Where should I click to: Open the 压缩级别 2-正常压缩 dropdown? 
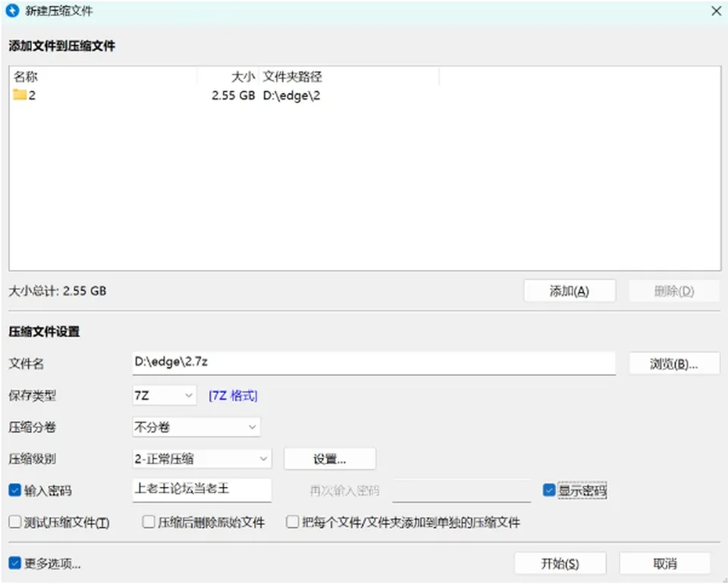click(202, 459)
